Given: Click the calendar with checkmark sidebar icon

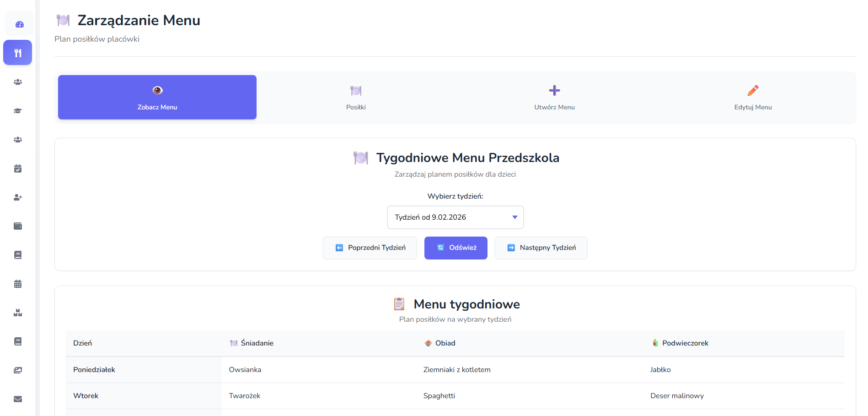Looking at the screenshot, I should tap(18, 168).
